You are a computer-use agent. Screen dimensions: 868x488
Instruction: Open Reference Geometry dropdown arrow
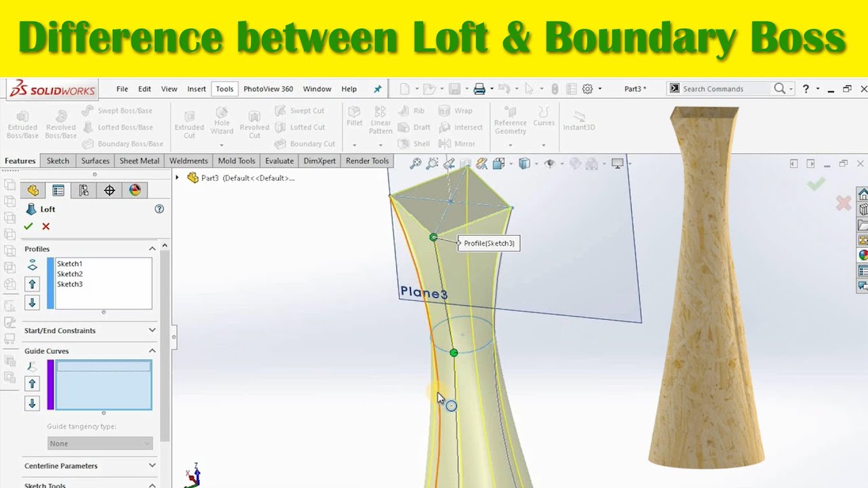(x=511, y=144)
